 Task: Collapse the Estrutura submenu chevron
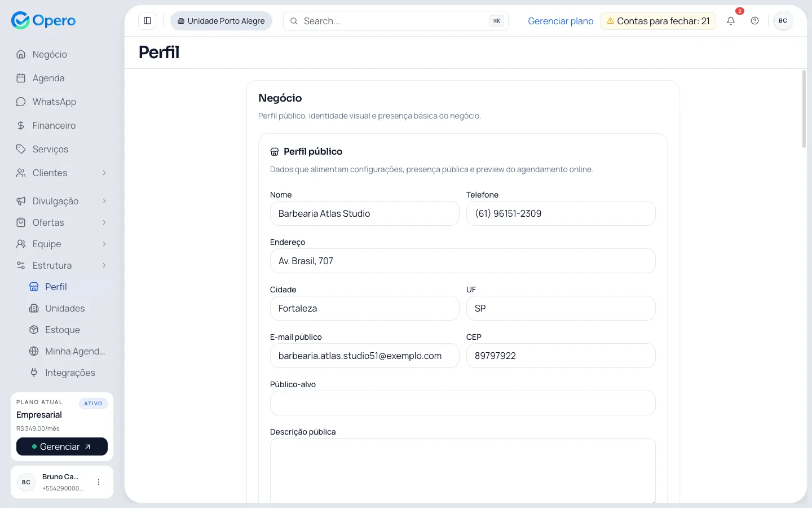(104, 265)
